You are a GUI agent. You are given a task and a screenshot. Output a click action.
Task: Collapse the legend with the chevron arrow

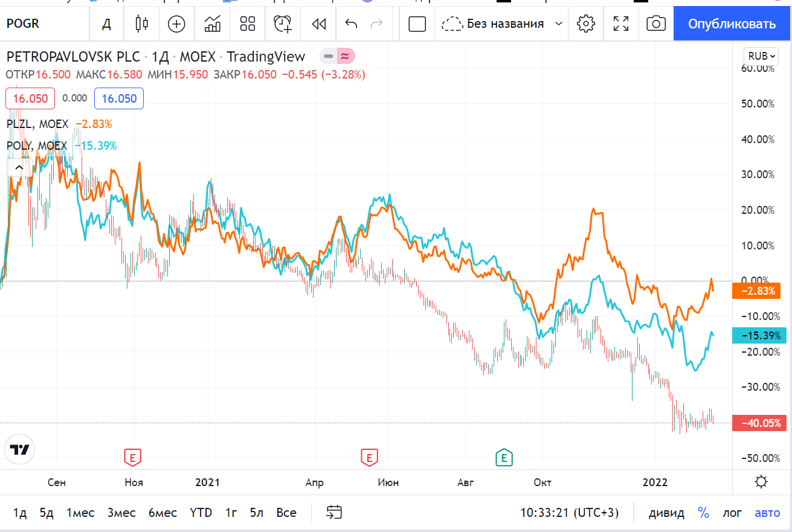19,167
